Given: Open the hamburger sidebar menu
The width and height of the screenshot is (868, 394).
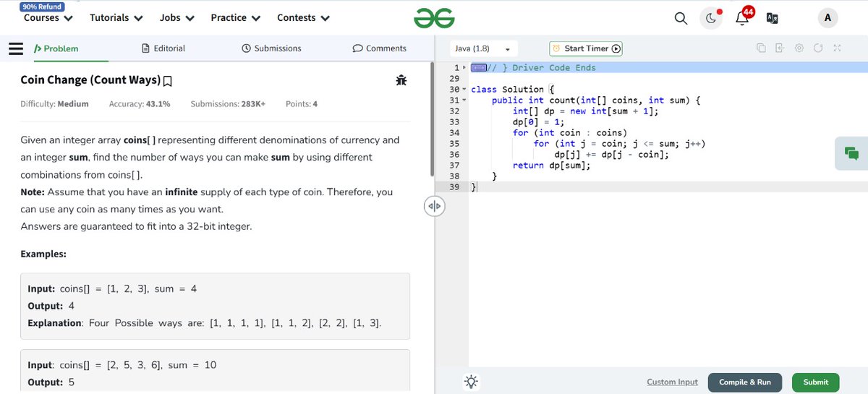Looking at the screenshot, I should coord(16,48).
